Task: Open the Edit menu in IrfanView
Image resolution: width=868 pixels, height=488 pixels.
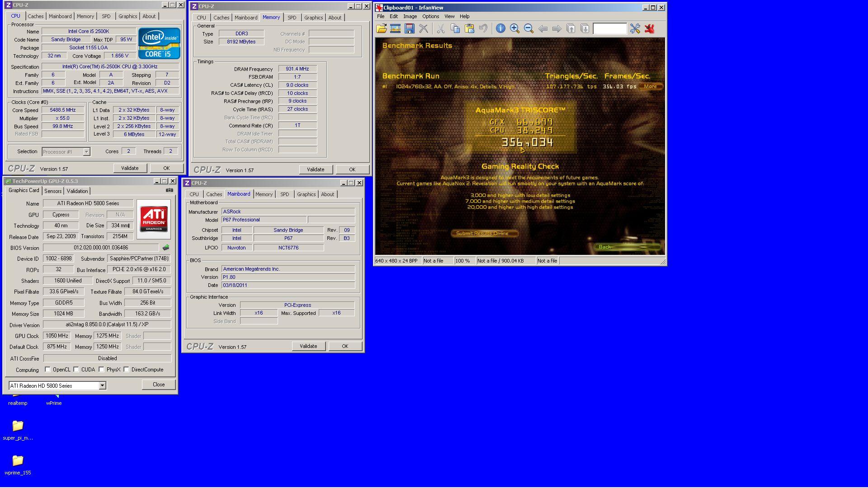Action: pyautogui.click(x=394, y=16)
